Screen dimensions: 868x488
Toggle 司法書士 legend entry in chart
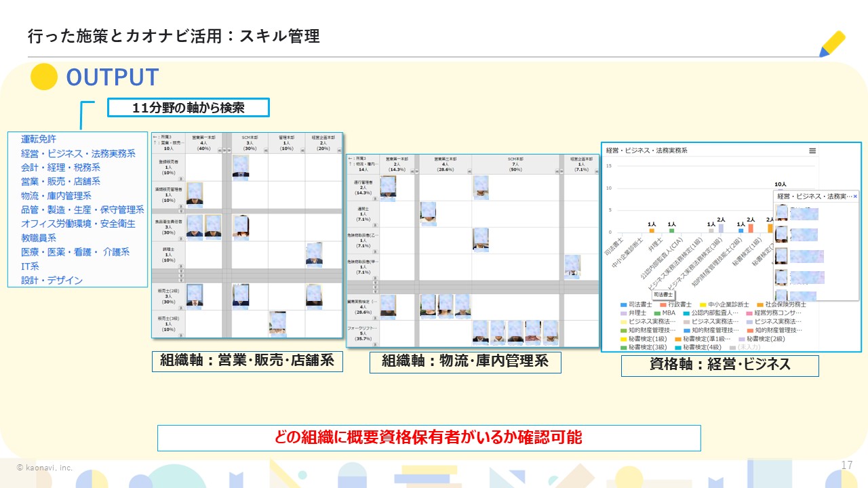(637, 305)
